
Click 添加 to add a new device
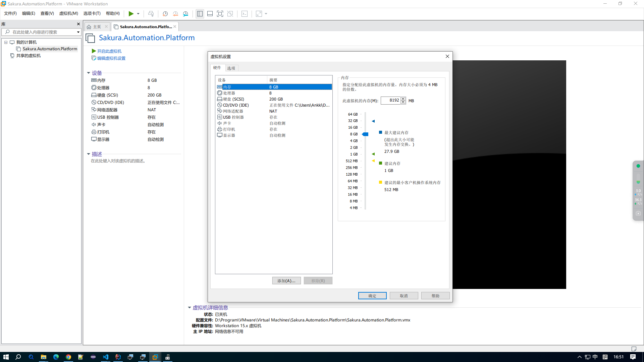pos(286,280)
